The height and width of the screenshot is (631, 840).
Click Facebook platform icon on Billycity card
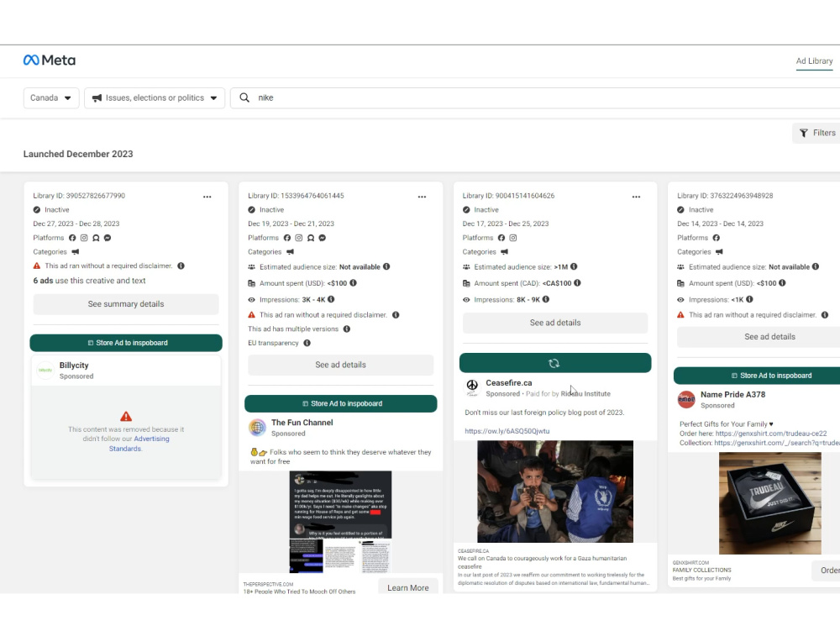(x=72, y=238)
